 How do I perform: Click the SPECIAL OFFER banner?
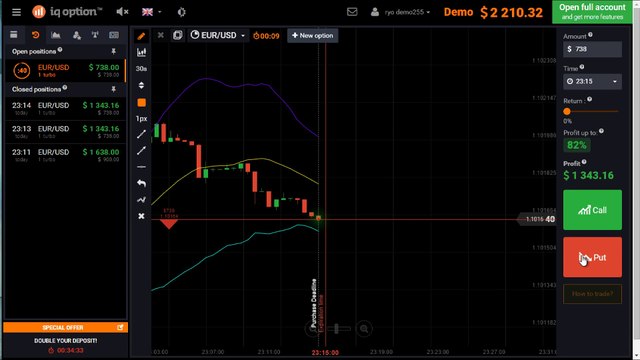tap(65, 327)
